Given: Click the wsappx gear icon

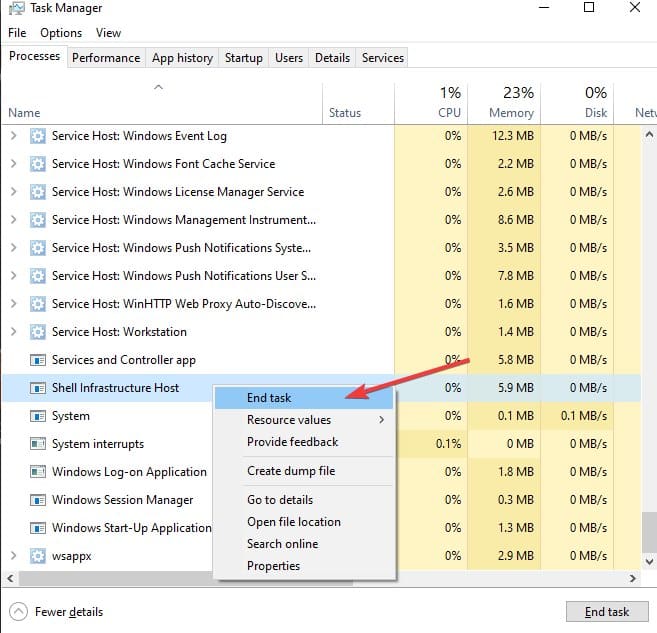Looking at the screenshot, I should [38, 556].
